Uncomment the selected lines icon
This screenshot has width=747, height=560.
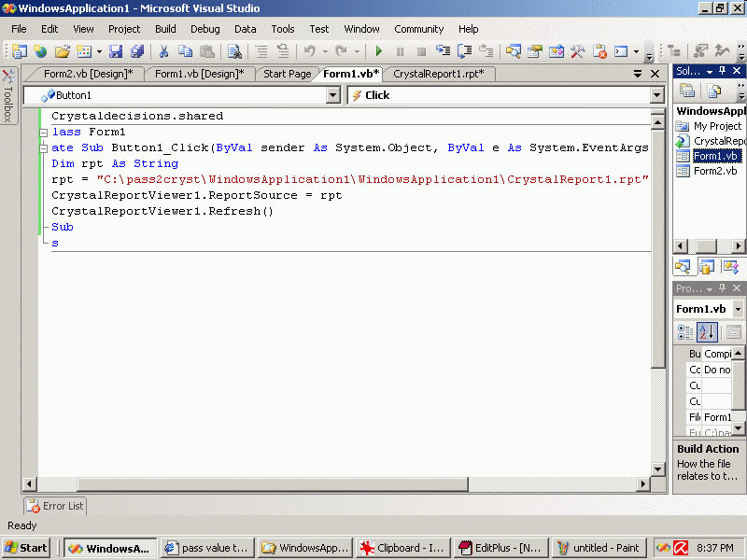pyautogui.click(x=283, y=51)
